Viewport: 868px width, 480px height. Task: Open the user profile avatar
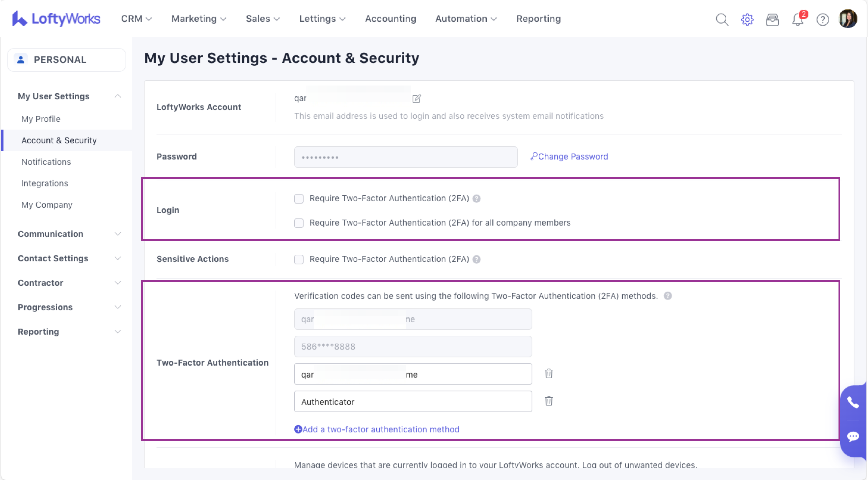pos(848,19)
